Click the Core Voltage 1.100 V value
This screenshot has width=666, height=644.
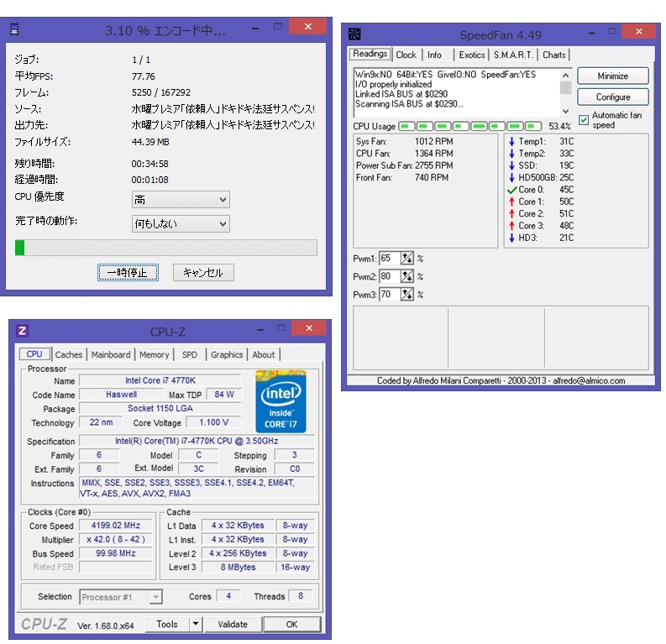click(x=213, y=422)
